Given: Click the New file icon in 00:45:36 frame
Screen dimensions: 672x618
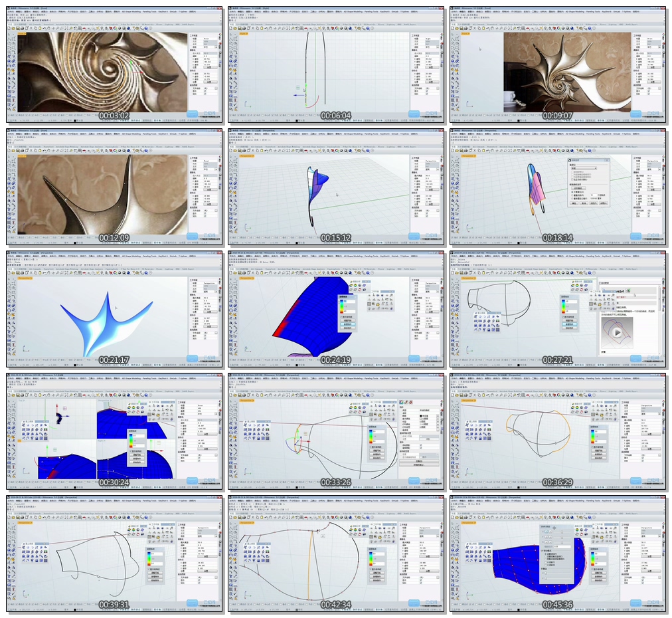Looking at the screenshot, I should 453,517.
